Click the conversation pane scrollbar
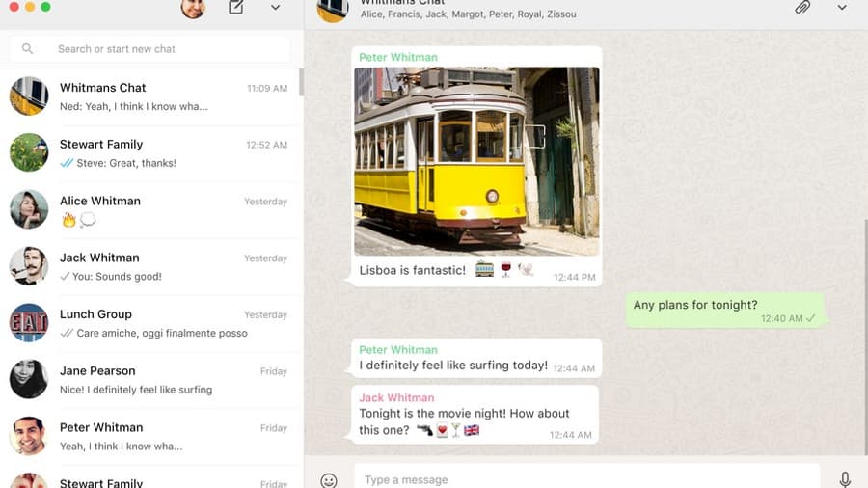The height and width of the screenshot is (488, 868). coord(865,337)
